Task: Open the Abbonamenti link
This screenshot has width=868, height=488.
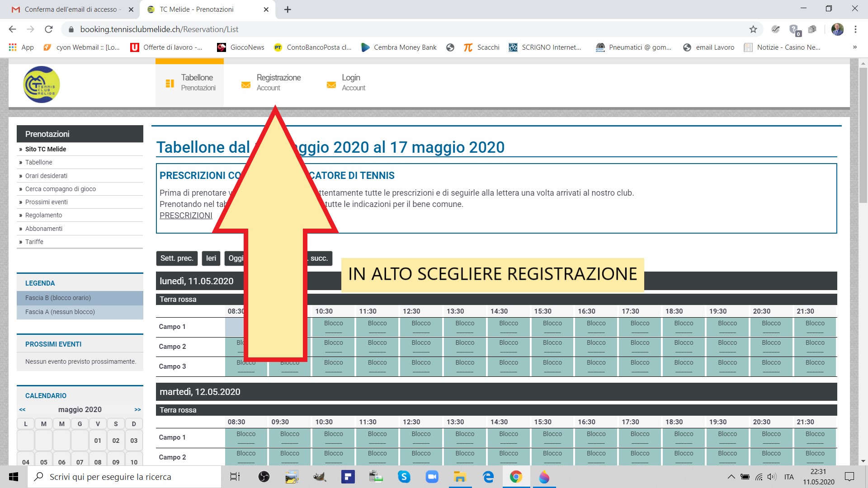Action: tap(44, 229)
